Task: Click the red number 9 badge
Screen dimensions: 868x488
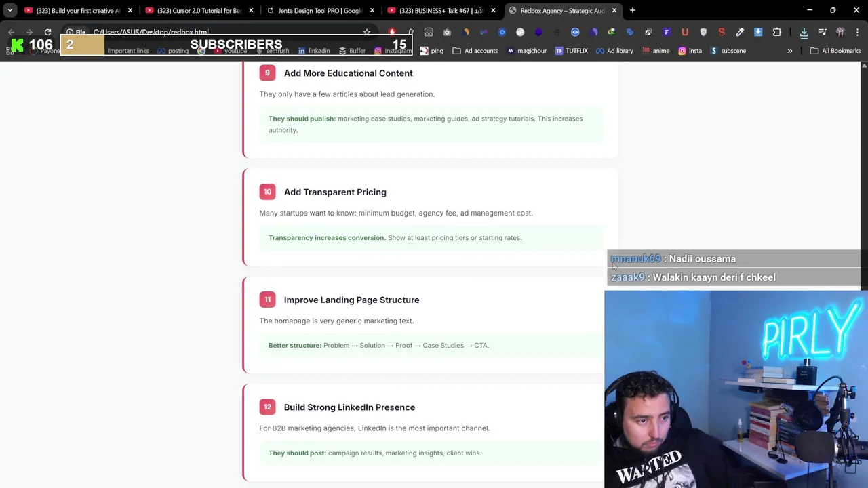Action: pyautogui.click(x=267, y=73)
